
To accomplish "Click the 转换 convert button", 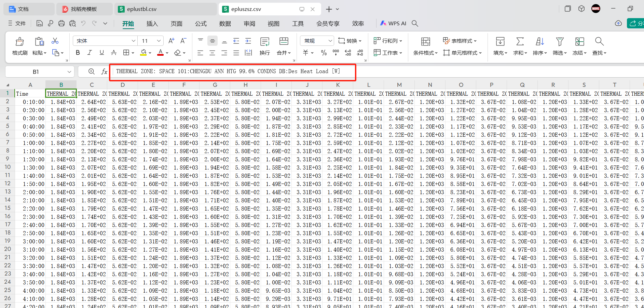I will pyautogui.click(x=350, y=41).
